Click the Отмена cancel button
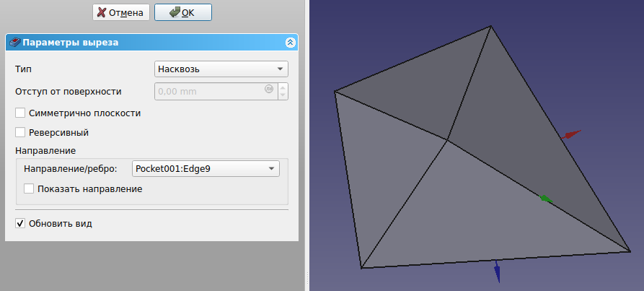 [x=120, y=12]
